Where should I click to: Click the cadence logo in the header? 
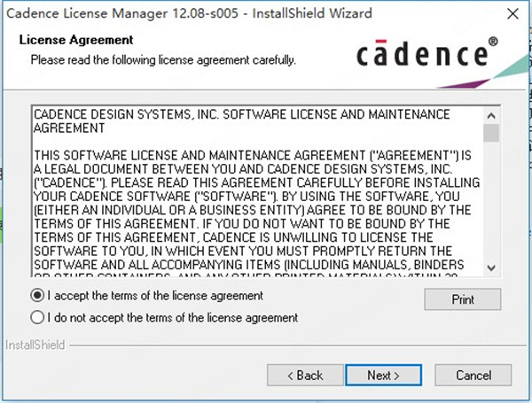point(422,53)
